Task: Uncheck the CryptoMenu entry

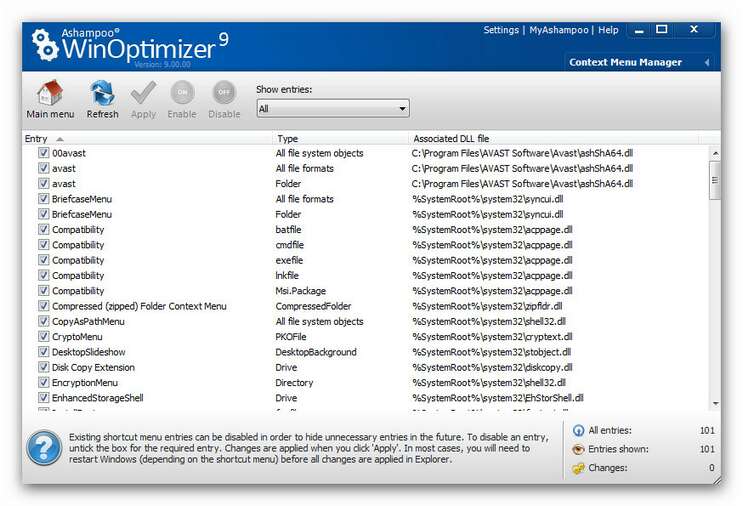Action: pos(44,336)
